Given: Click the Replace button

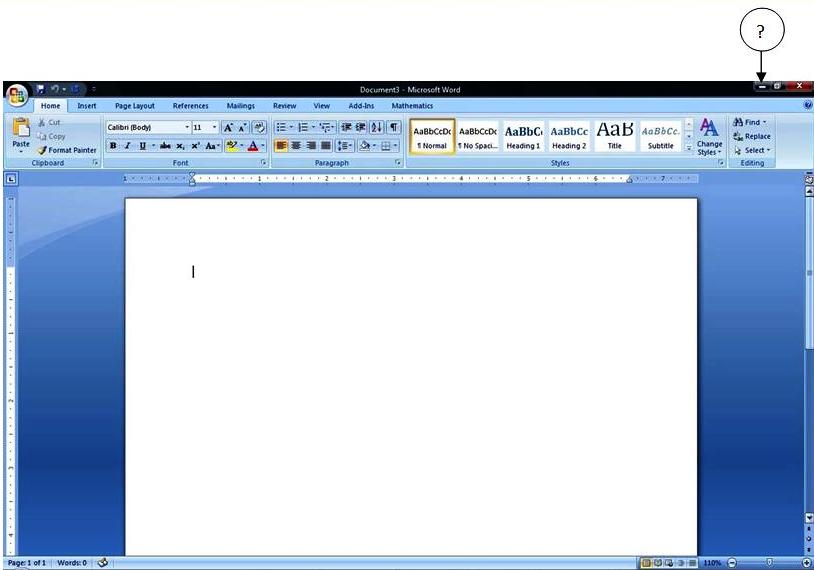Looking at the screenshot, I should (752, 136).
